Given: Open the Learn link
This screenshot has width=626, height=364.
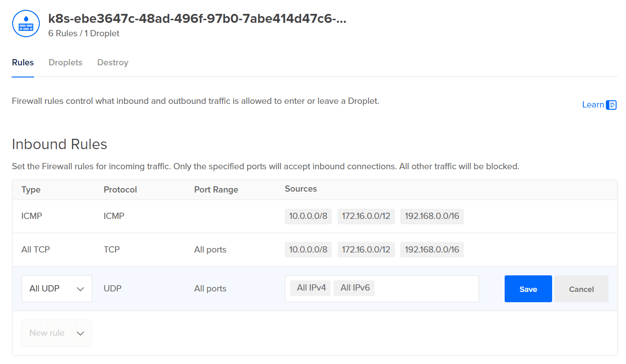Looking at the screenshot, I should 593,105.
